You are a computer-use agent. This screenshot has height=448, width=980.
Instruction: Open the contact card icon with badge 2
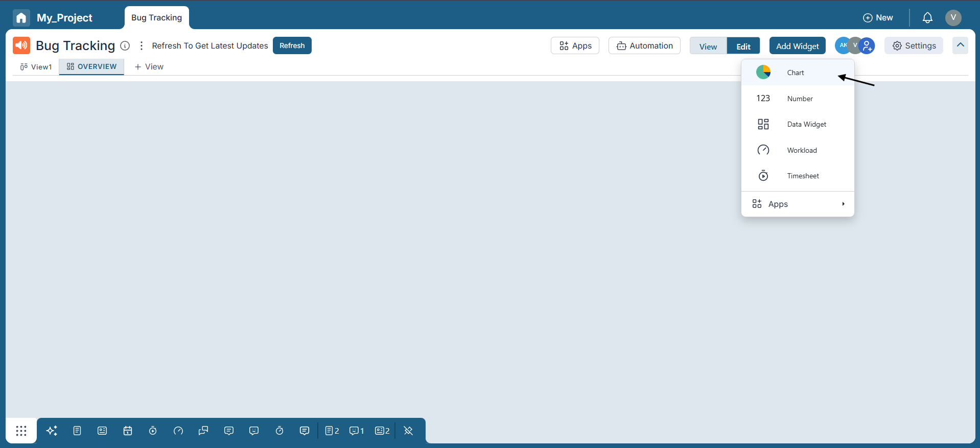382,431
